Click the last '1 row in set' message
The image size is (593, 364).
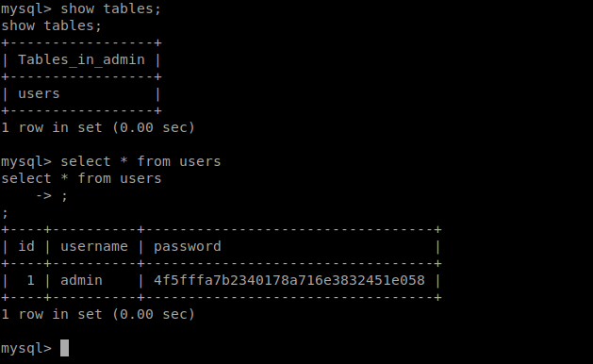click(98, 314)
